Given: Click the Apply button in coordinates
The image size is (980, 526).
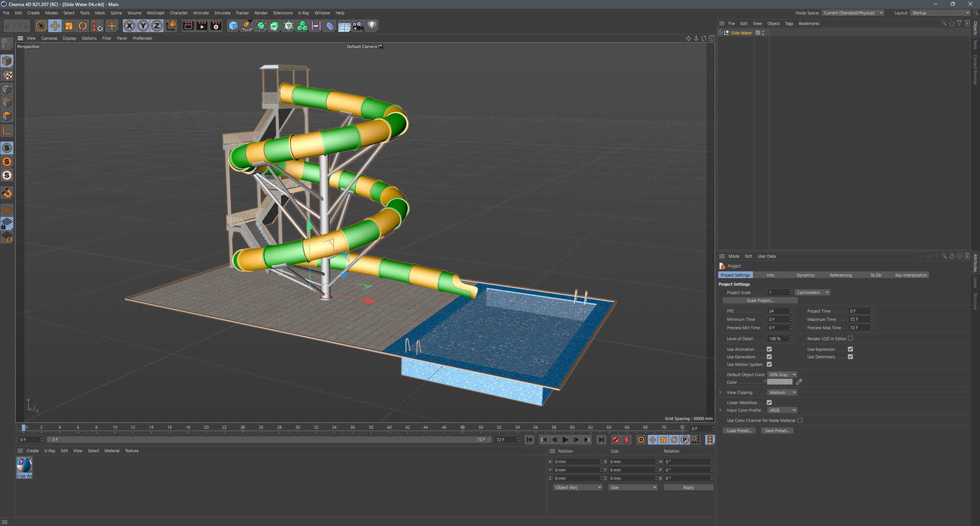Looking at the screenshot, I should pyautogui.click(x=688, y=487).
